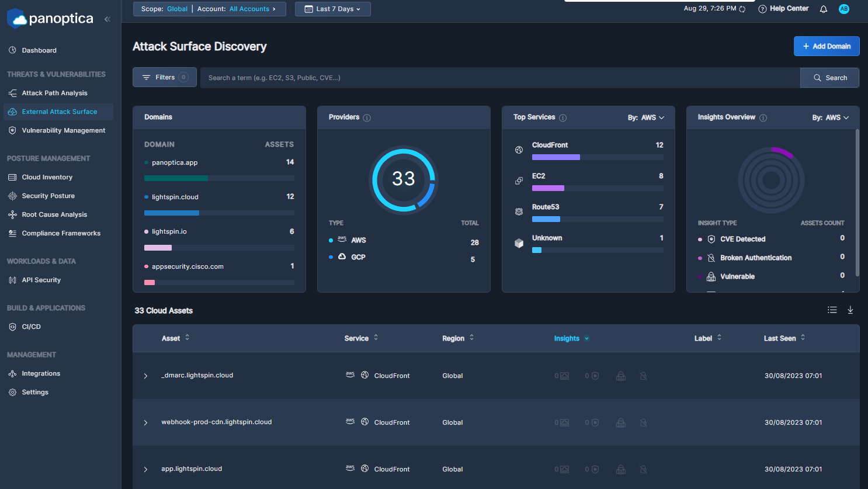Screen dimensions: 868x489
Task: Sort table by Region column
Action: click(x=458, y=338)
